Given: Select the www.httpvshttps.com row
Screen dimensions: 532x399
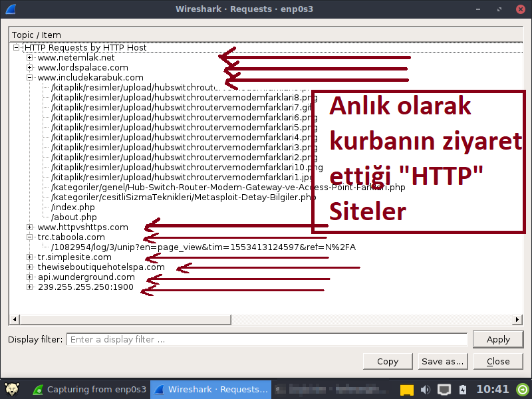Looking at the screenshot, I should tap(82, 227).
